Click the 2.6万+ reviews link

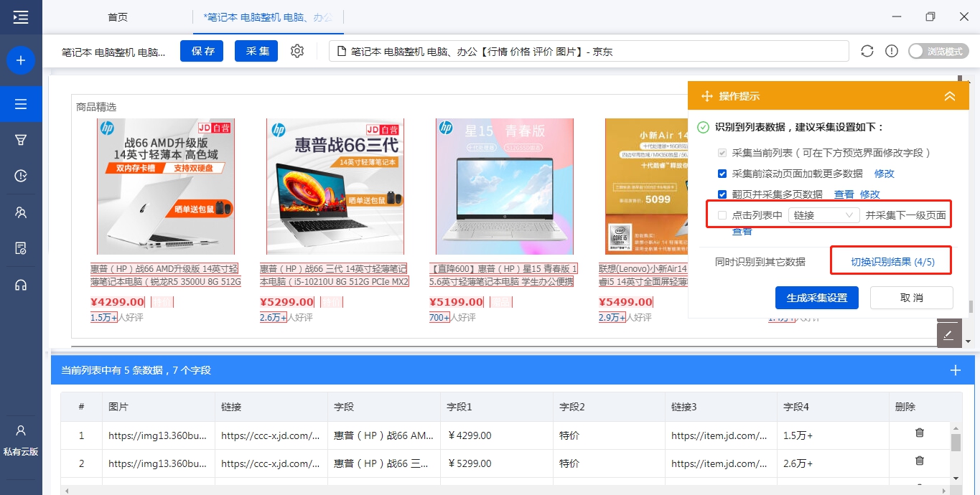click(274, 317)
